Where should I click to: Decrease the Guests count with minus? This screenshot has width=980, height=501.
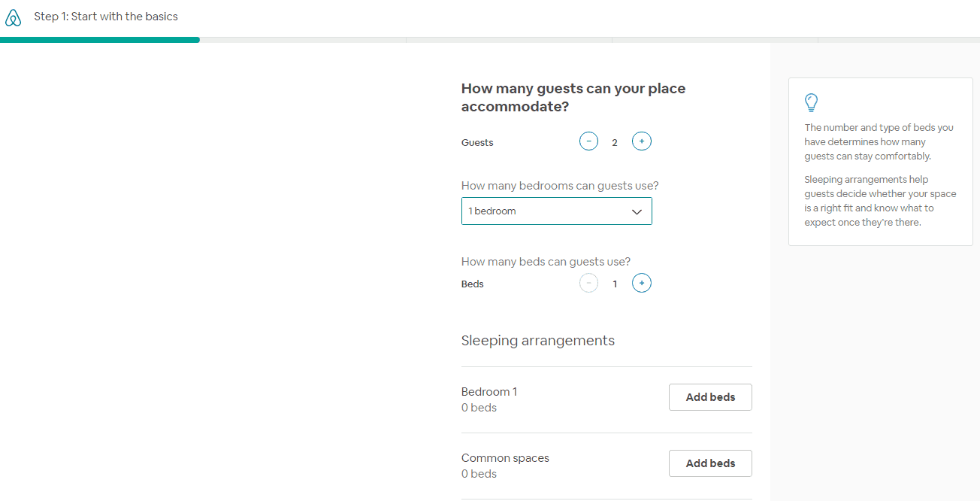point(588,141)
